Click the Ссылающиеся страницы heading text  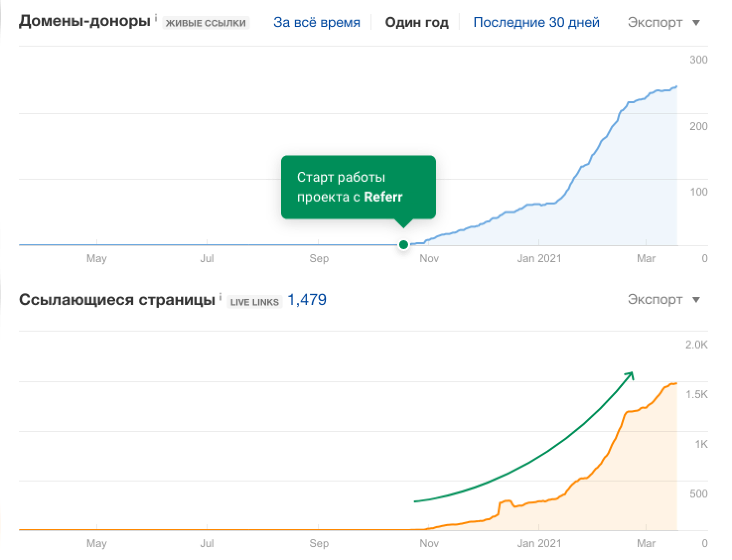point(117,300)
